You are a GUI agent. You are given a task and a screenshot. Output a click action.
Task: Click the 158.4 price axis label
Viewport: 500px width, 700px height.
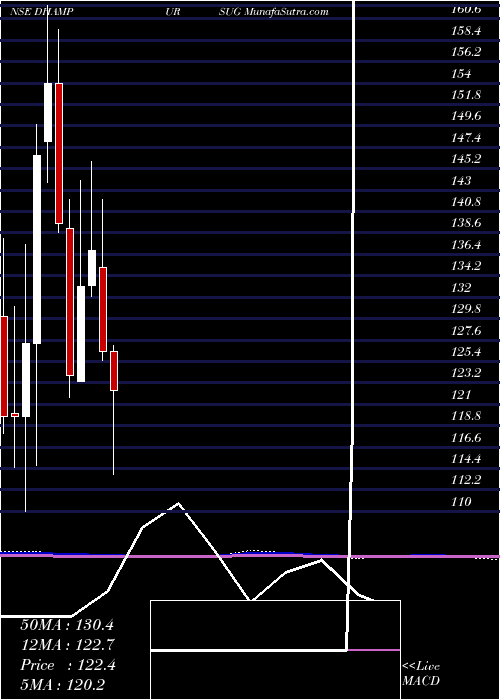[x=466, y=31]
